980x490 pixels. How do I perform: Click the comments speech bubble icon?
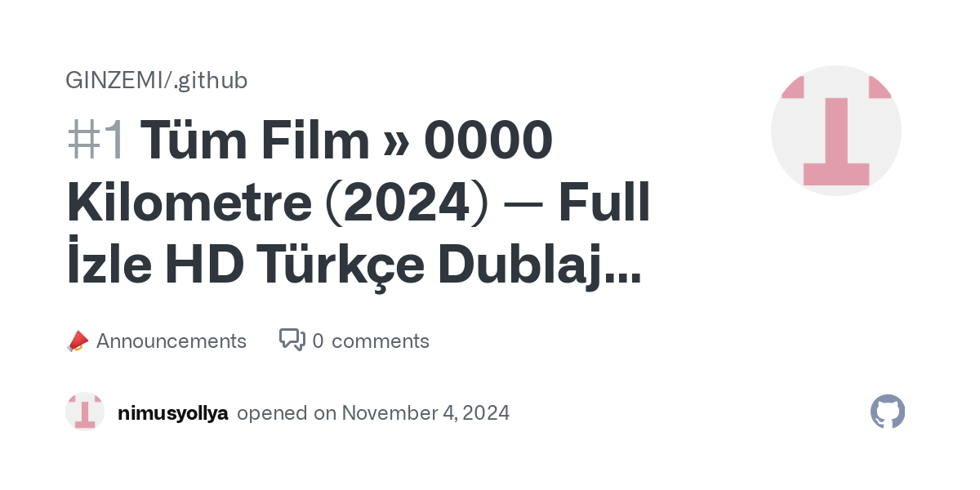point(292,340)
